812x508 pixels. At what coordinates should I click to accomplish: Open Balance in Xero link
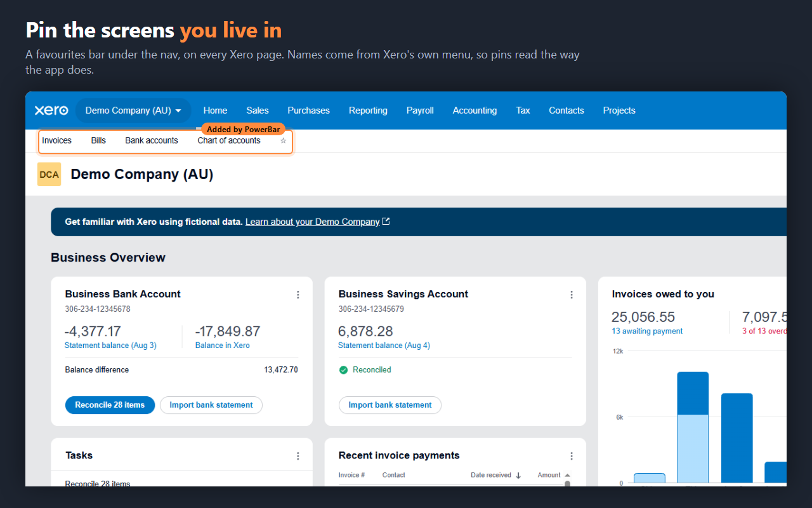point(223,345)
